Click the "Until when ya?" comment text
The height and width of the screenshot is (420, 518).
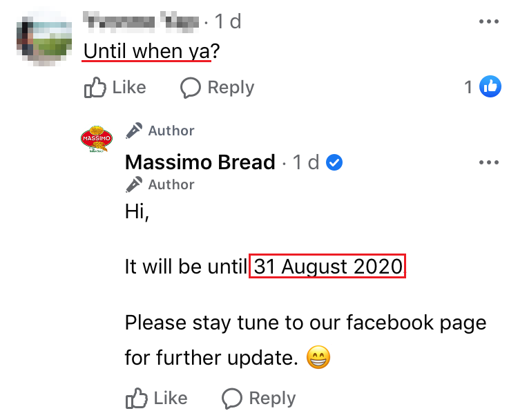click(x=146, y=51)
